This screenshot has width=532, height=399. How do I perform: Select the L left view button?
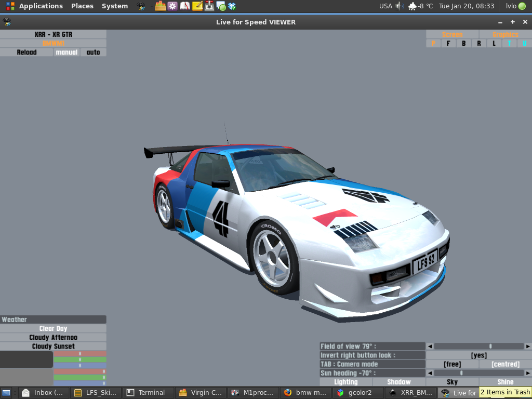coord(494,44)
